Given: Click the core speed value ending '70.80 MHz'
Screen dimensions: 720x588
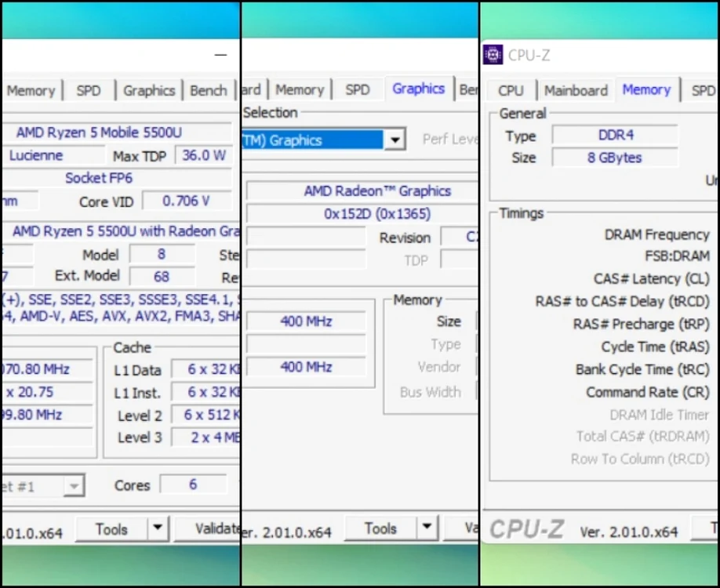Looking at the screenshot, I should coord(47,369).
